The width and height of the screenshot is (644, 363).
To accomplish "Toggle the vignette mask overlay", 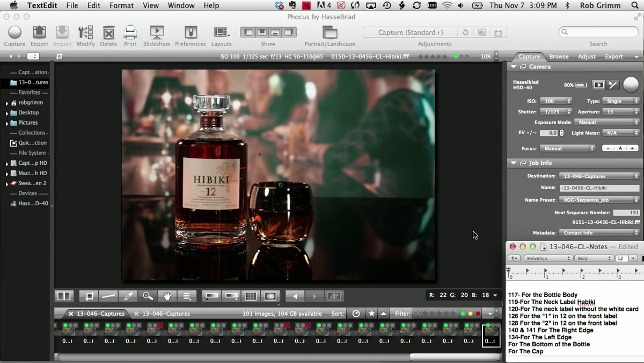I will click(x=270, y=296).
